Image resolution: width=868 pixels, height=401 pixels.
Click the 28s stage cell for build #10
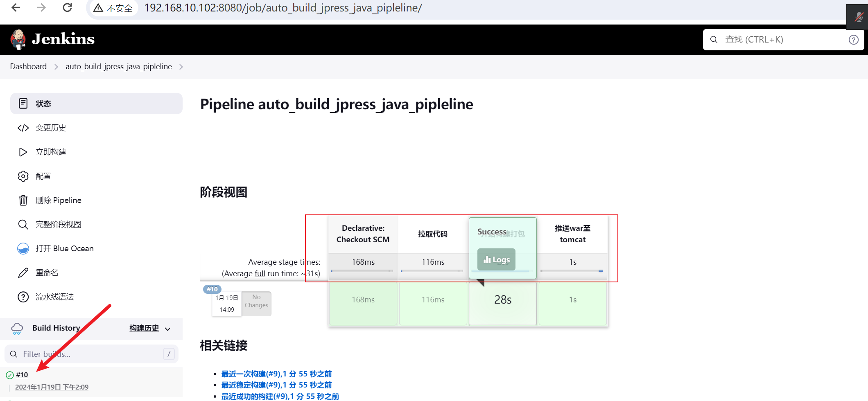pos(503,304)
